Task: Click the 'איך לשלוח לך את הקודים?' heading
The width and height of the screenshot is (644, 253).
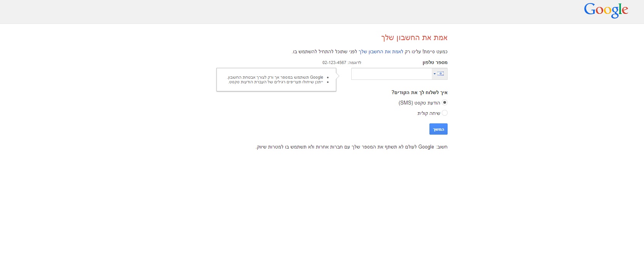Action: (419, 93)
